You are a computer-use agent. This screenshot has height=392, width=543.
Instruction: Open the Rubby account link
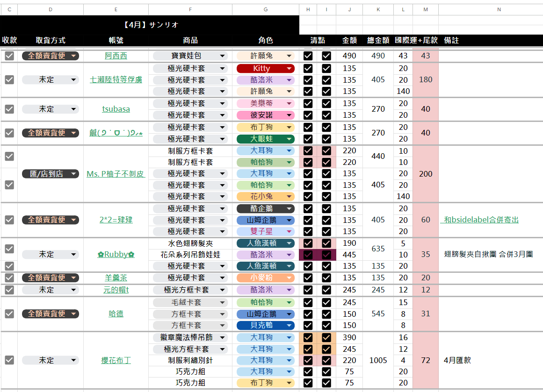point(116,255)
